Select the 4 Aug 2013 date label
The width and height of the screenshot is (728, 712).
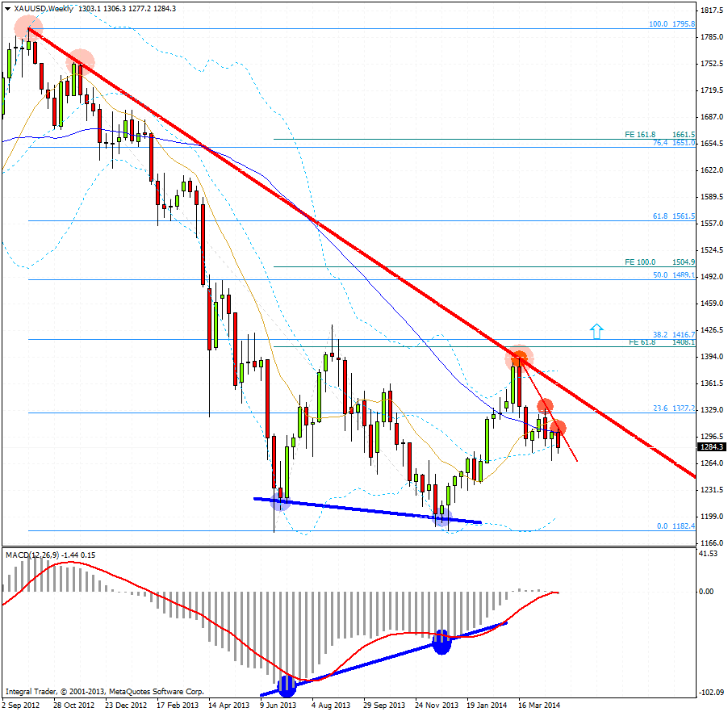[331, 705]
